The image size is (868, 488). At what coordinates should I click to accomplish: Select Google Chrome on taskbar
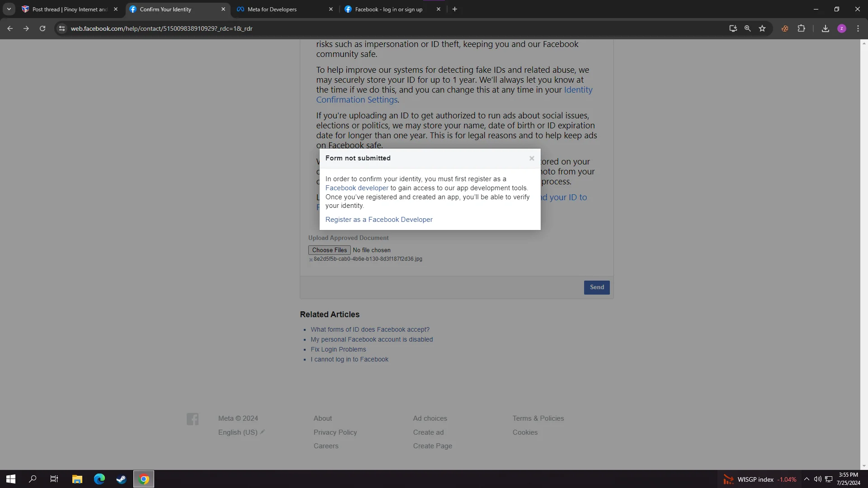pos(144,479)
